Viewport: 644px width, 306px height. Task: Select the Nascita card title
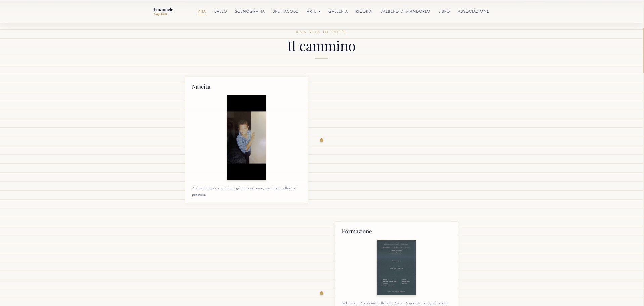pos(201,87)
